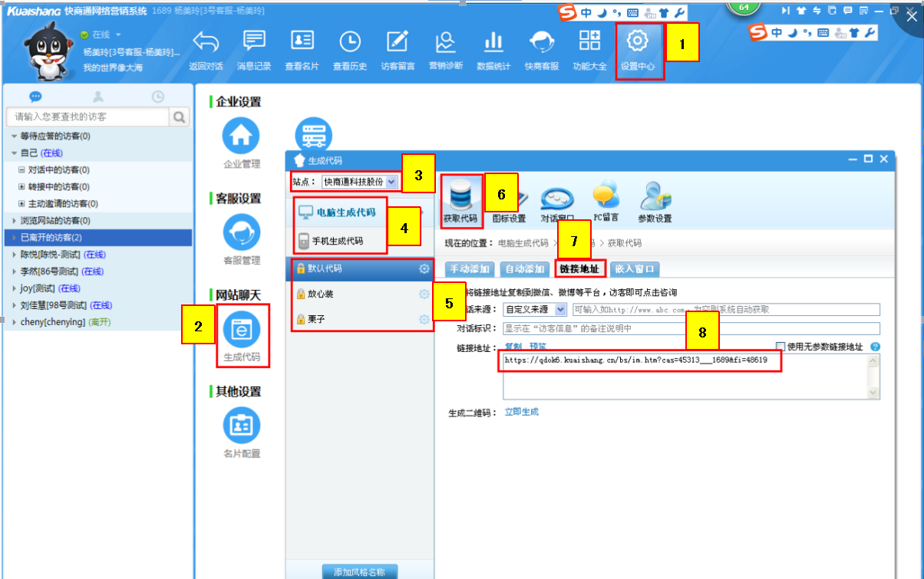Click the 生成代码 icon under 网站聊天

241,329
